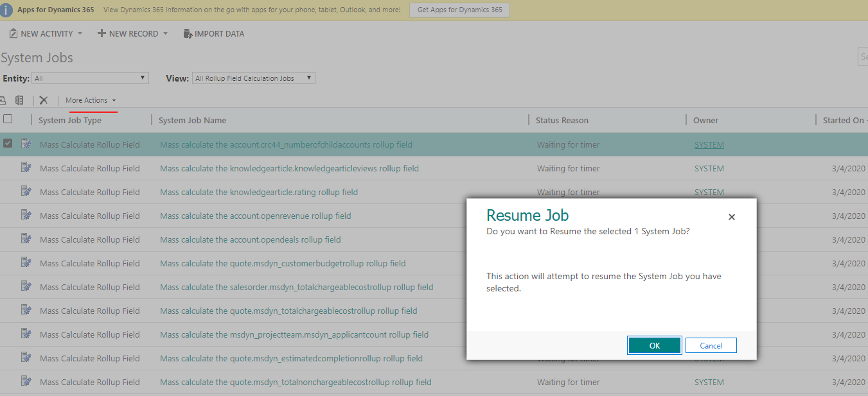Uncheck the selected first row checkbox

tap(8, 144)
